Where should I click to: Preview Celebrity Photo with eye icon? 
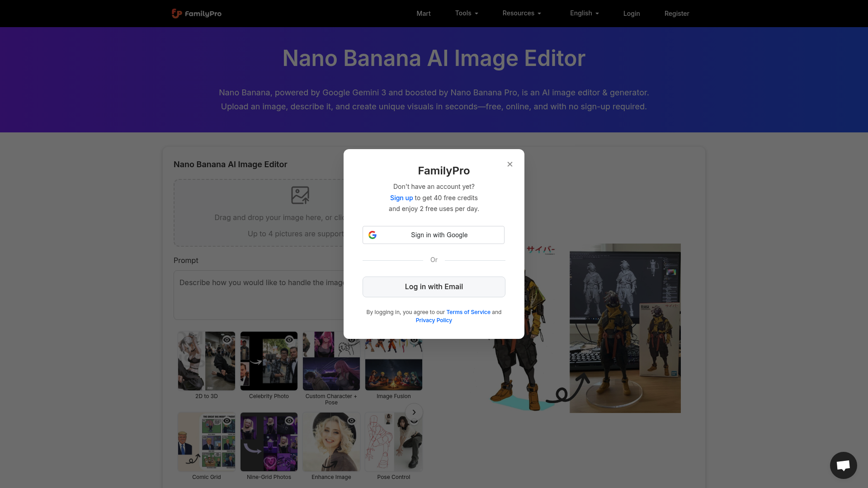(x=289, y=340)
